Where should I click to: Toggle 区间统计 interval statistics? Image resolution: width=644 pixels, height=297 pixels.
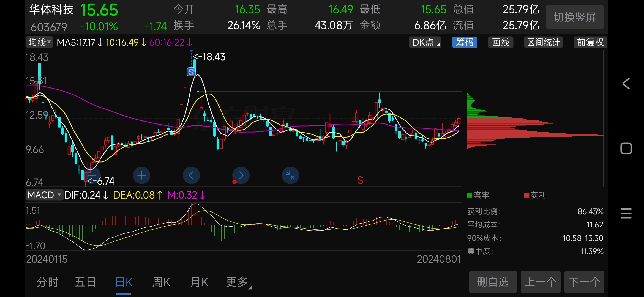[x=543, y=42]
